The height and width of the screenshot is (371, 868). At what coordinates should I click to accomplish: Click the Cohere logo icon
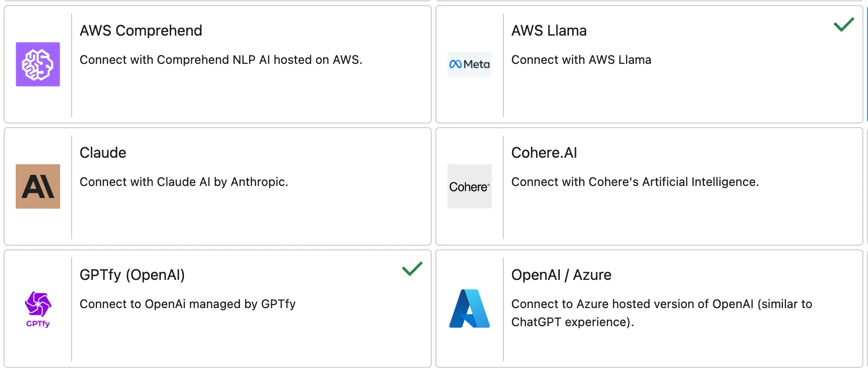point(469,186)
